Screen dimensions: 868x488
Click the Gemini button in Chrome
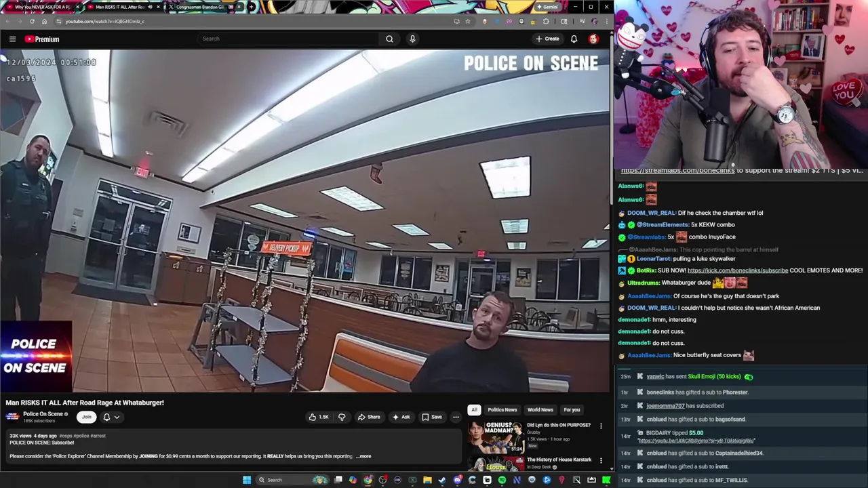coord(547,7)
